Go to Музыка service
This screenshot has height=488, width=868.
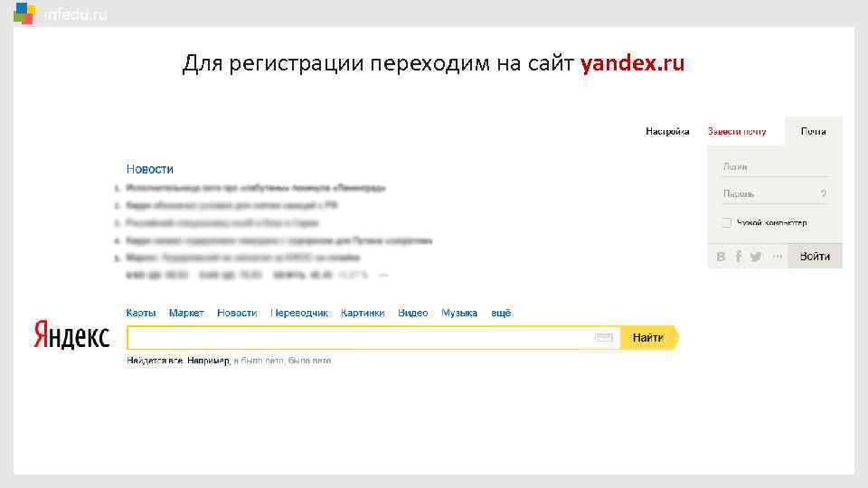(x=459, y=313)
